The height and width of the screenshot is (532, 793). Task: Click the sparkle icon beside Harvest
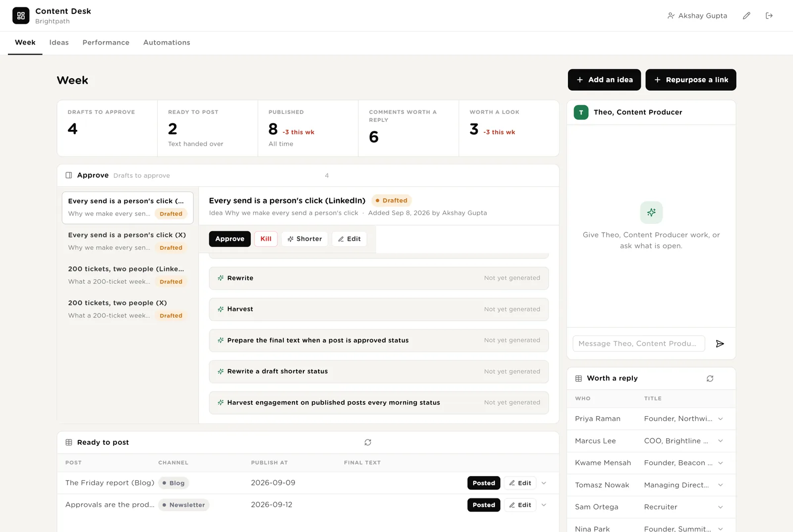[221, 309]
